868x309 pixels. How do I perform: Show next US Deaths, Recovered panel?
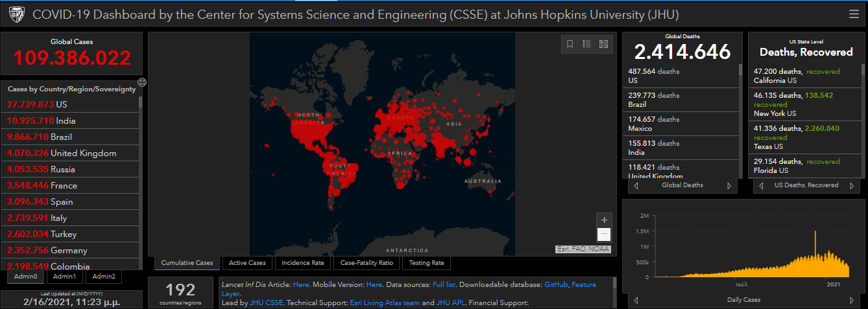852,186
